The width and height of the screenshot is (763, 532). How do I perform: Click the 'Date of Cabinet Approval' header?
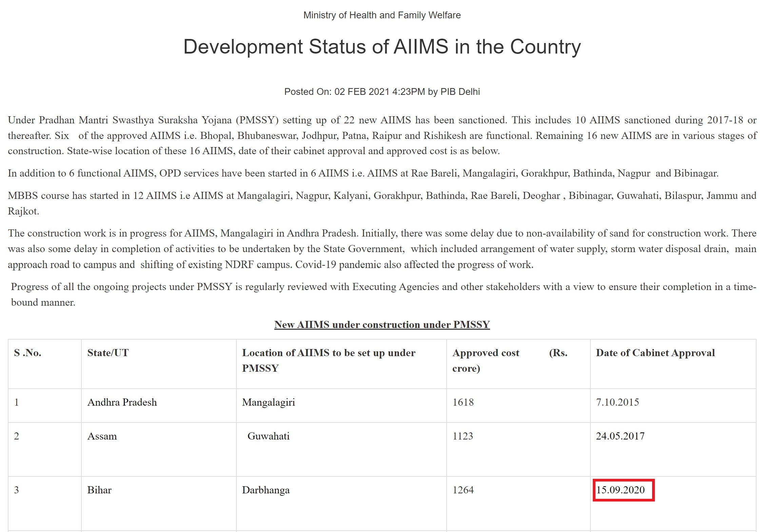coord(655,353)
